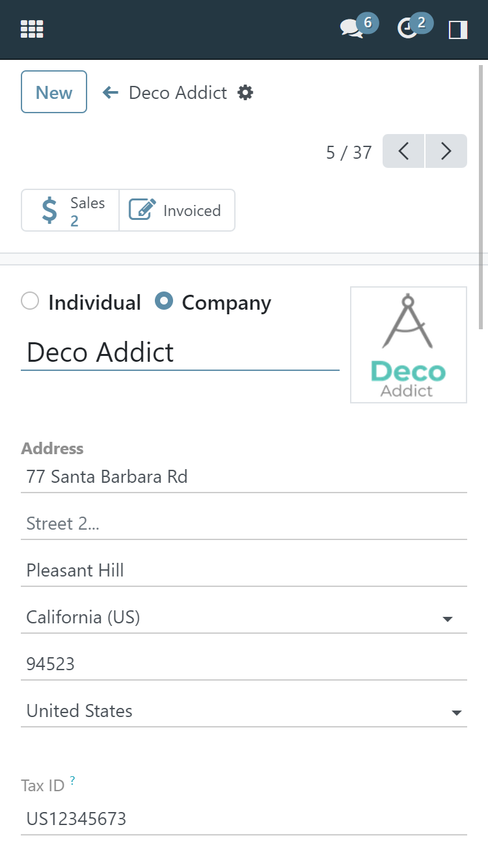
Task: Select the Individual radio option
Action: [30, 301]
